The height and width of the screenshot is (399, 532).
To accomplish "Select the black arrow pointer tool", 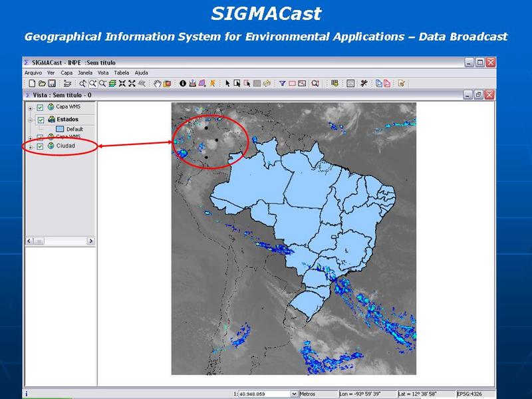I will click(227, 84).
